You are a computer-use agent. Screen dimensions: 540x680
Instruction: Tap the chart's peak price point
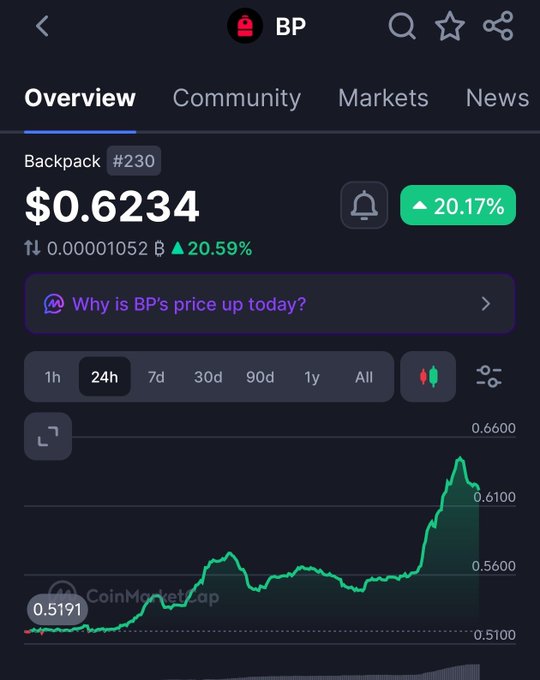pyautogui.click(x=460, y=458)
